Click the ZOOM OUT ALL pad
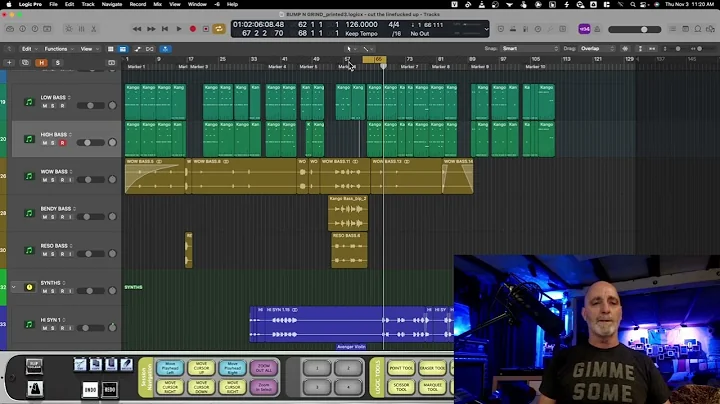Image resolution: width=720 pixels, height=404 pixels. 264,368
